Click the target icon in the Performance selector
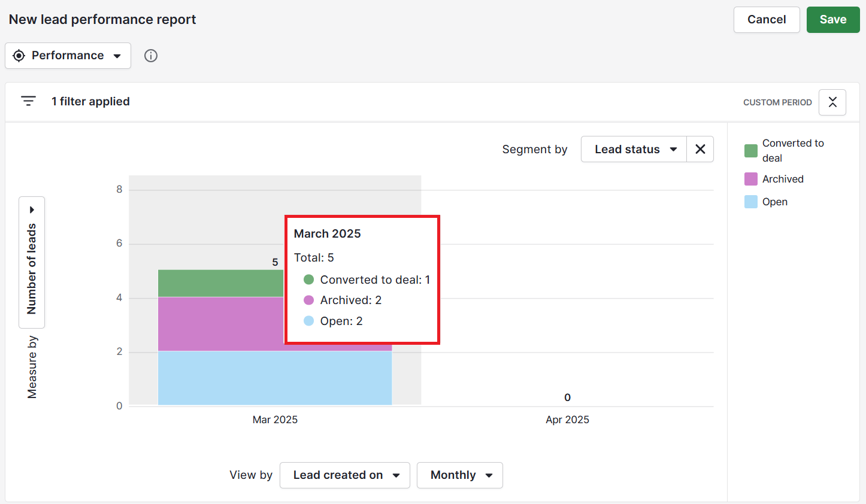The width and height of the screenshot is (866, 504). [x=19, y=55]
